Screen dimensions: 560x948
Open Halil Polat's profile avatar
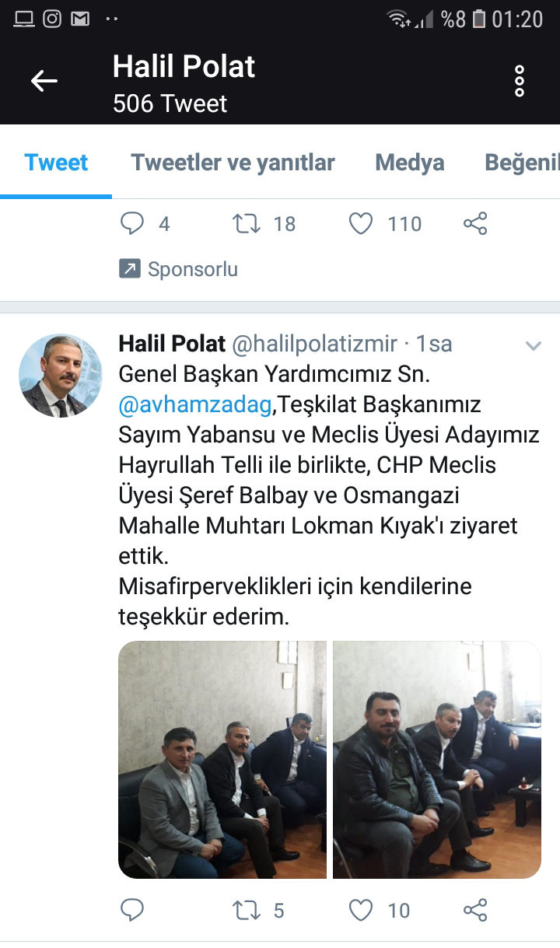[60, 376]
